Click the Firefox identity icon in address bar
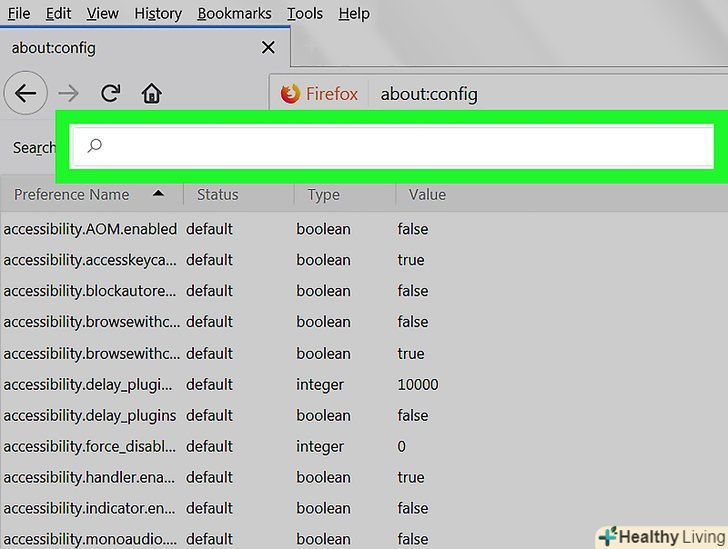 [290, 94]
